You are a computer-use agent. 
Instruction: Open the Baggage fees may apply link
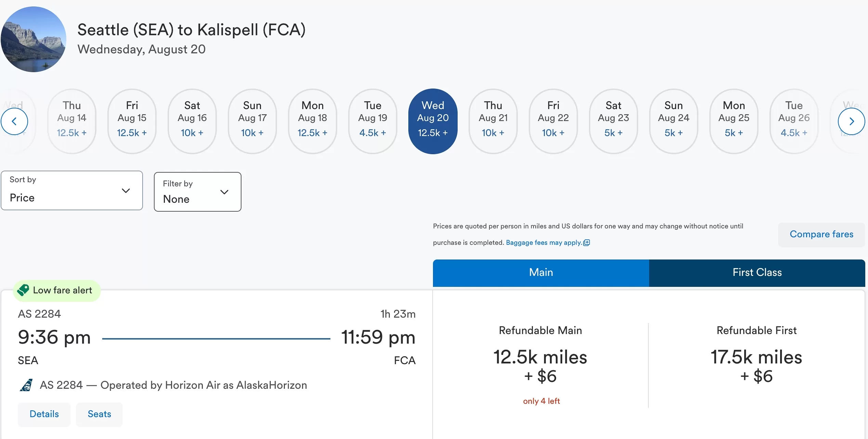tap(544, 243)
